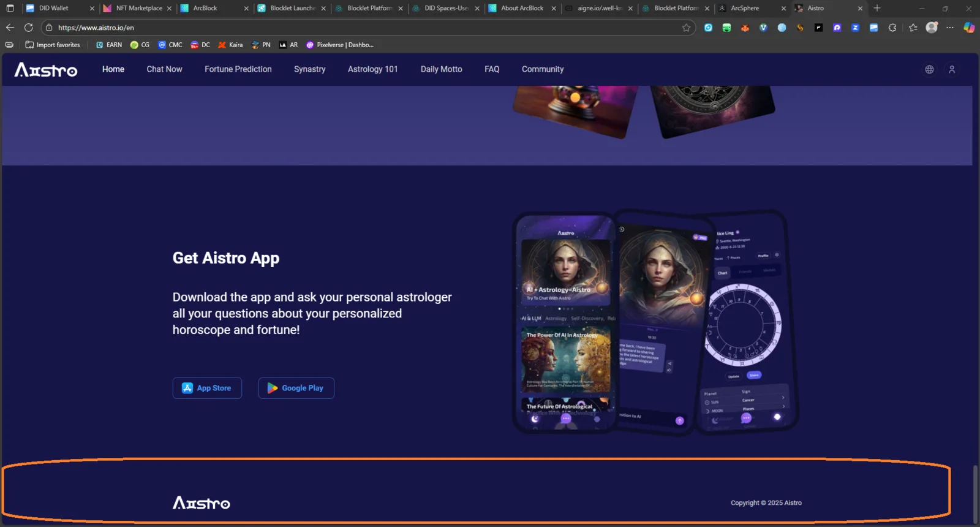
Task: Open the browser Settings and more menu
Action: point(950,28)
